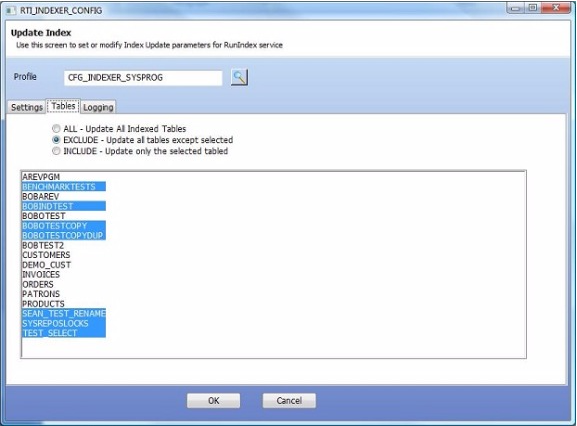Click the RTI_INDEXER_CONFIG window icon

coord(11,11)
